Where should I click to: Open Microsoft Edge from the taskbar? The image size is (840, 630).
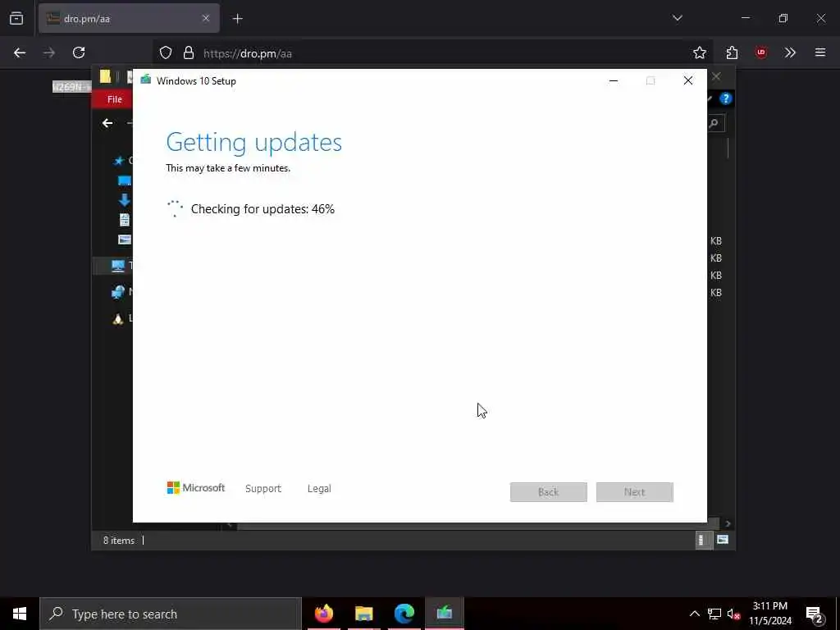tap(404, 614)
